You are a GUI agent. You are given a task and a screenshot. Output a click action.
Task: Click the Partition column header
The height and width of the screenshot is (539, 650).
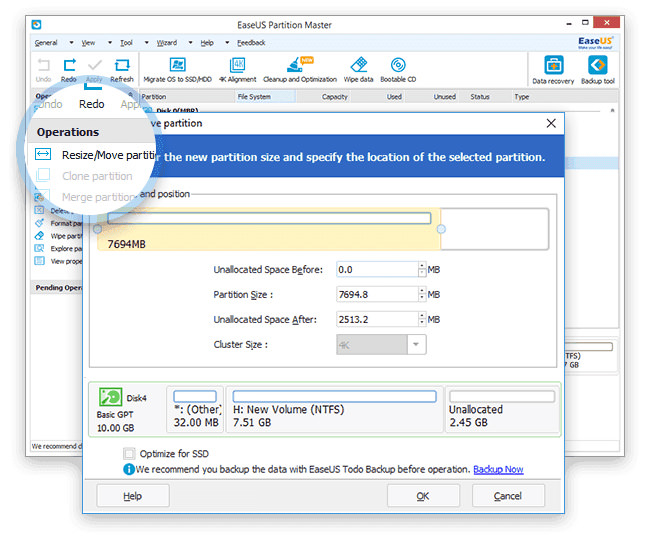point(154,97)
